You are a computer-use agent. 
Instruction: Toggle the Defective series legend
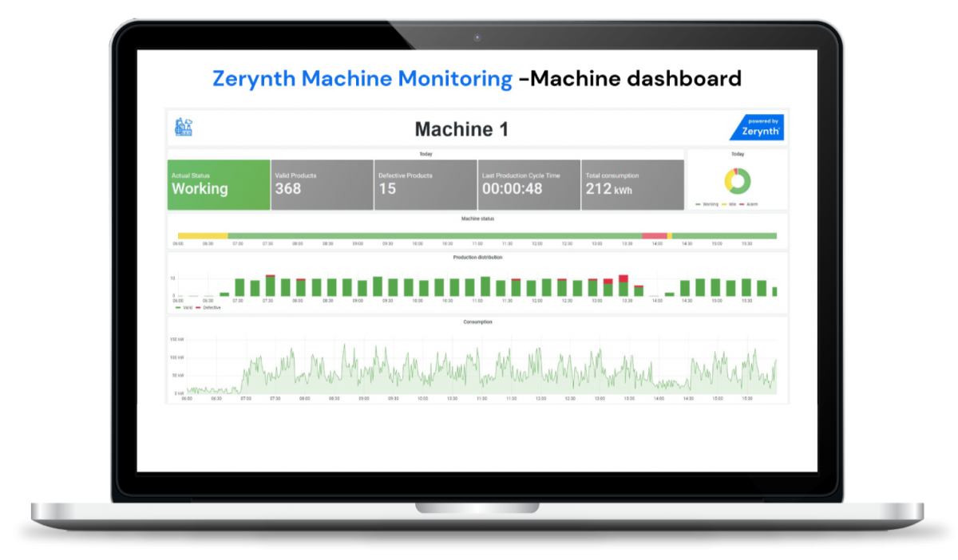tap(208, 306)
